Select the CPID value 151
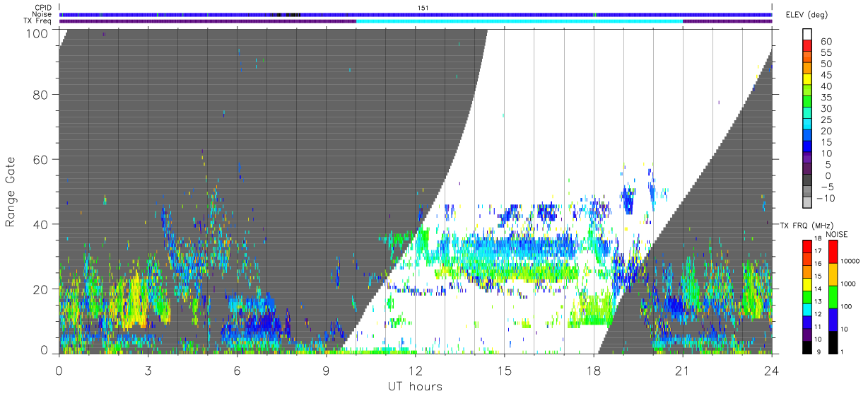 pyautogui.click(x=423, y=8)
